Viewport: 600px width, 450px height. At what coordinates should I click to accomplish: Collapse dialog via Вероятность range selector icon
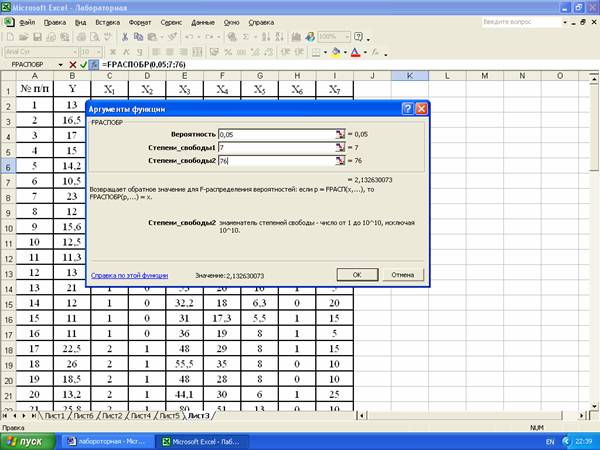(341, 133)
